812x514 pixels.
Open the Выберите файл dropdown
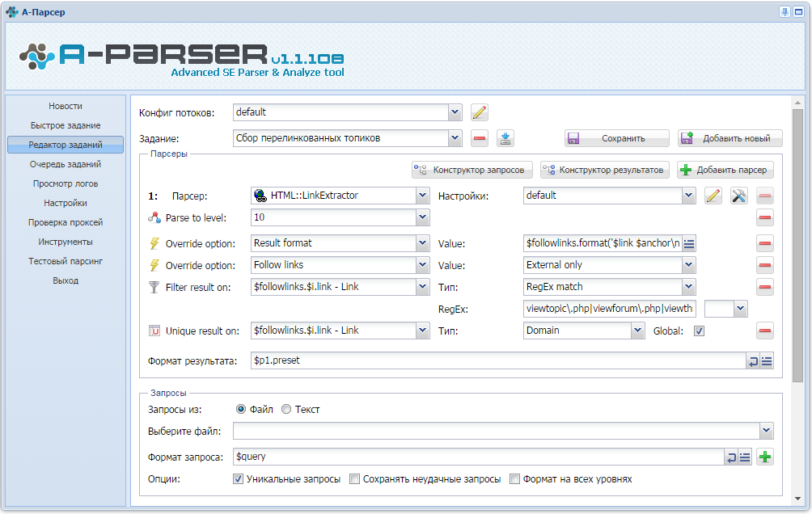pyautogui.click(x=767, y=430)
